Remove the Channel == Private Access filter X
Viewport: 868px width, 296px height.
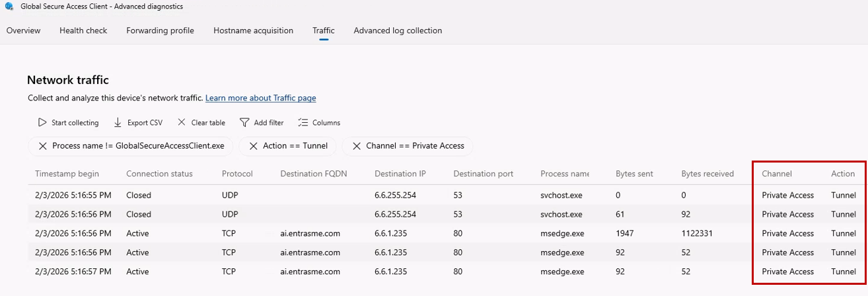(x=357, y=146)
